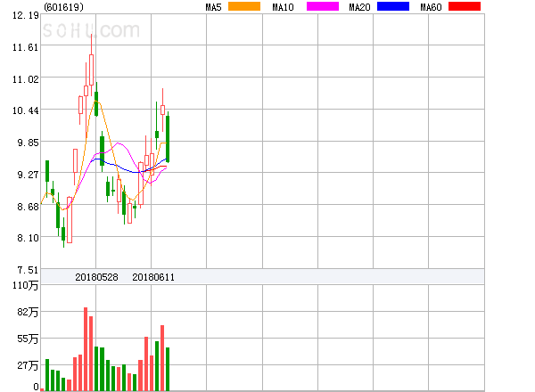This screenshot has height=392, width=535.
Task: Click the MA60 legend label
Action: tap(431, 7)
